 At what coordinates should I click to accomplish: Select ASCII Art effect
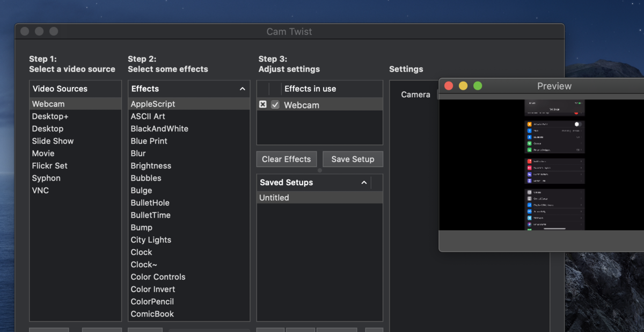pos(189,116)
